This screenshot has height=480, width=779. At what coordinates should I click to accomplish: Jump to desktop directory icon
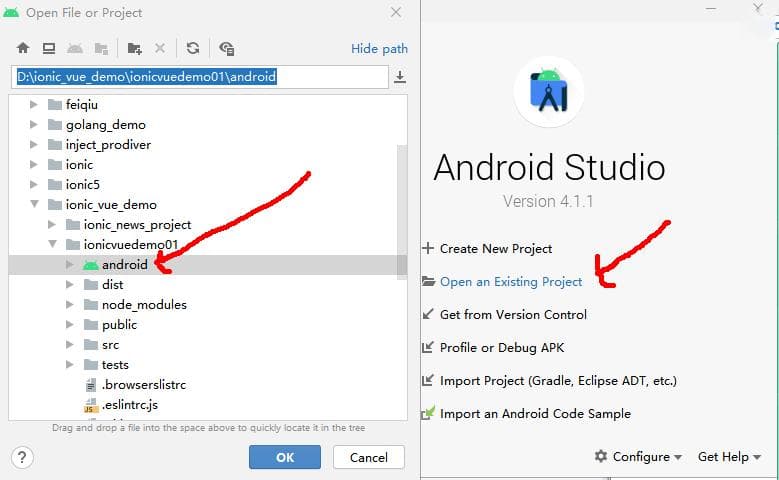pos(49,48)
